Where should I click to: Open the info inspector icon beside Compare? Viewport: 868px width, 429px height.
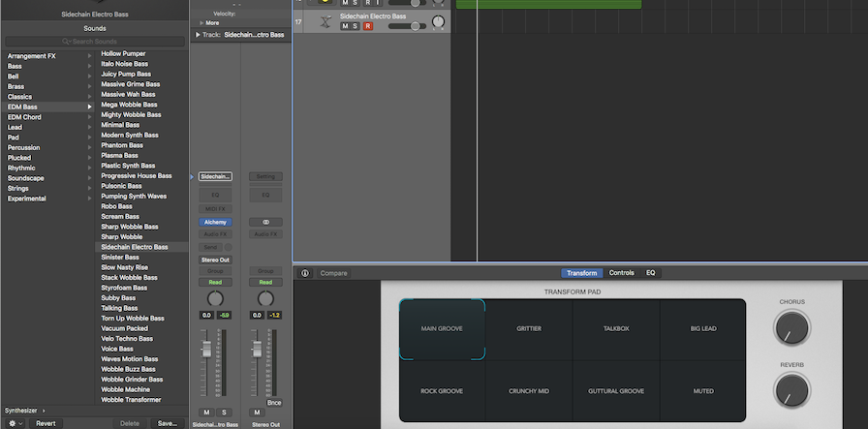point(305,273)
